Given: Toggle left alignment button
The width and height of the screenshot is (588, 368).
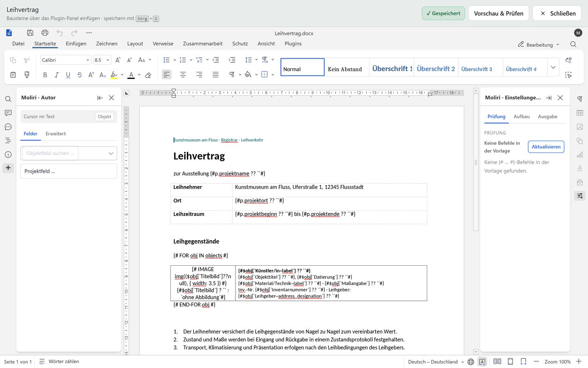Looking at the screenshot, I should pyautogui.click(x=166, y=75).
